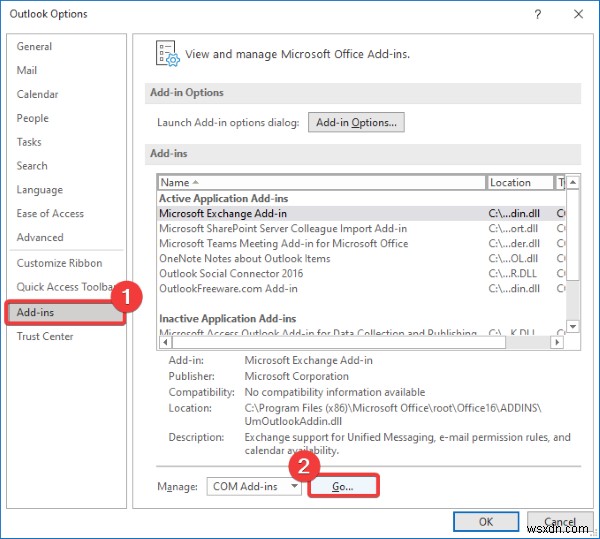Click the list's scroll up arrow

click(x=573, y=182)
